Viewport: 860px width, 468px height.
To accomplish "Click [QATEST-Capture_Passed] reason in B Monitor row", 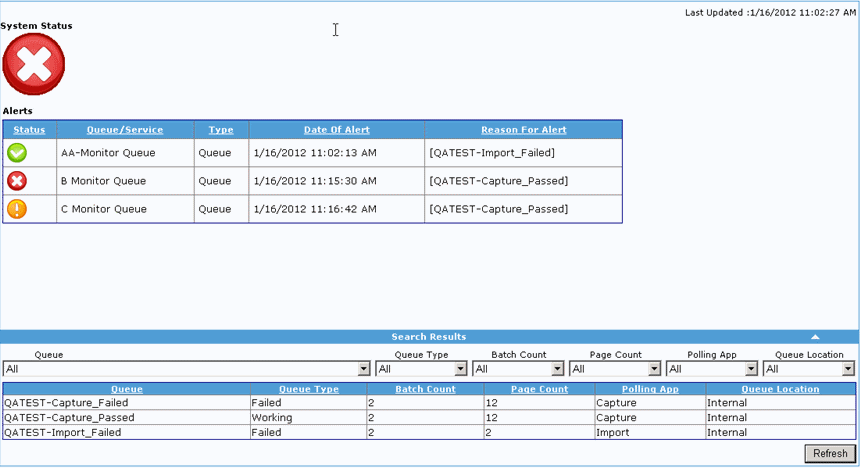I will coord(499,181).
